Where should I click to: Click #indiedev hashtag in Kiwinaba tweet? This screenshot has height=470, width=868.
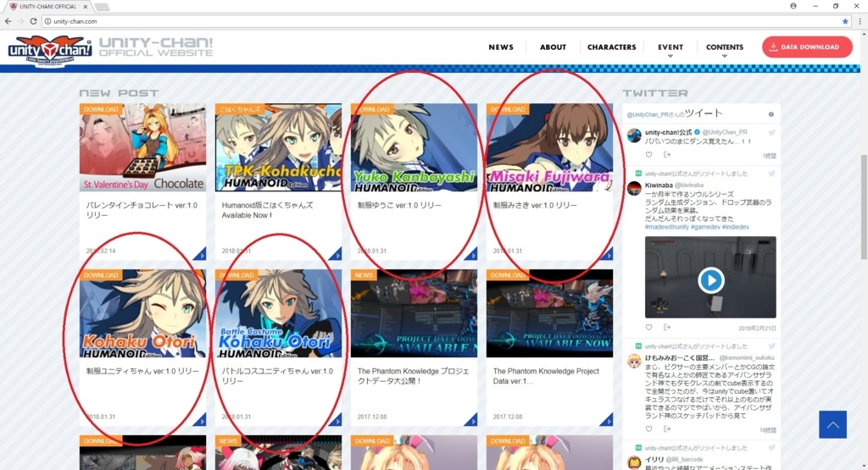(x=736, y=227)
